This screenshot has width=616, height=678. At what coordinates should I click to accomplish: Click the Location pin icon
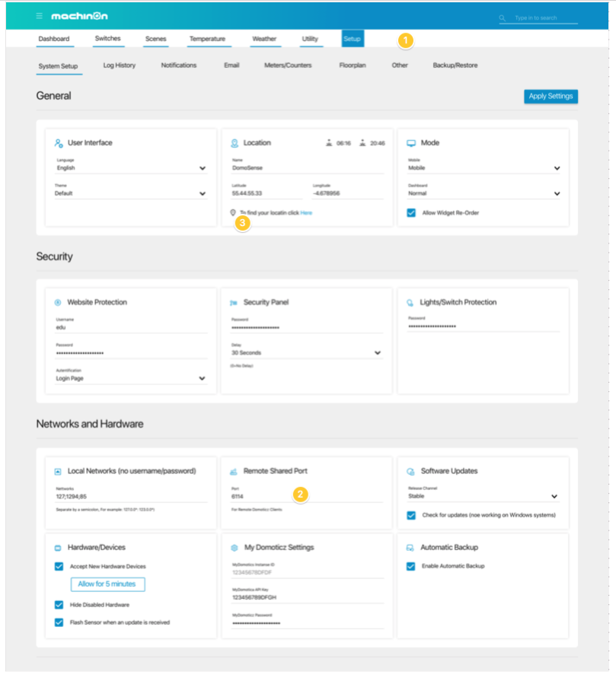pos(235,143)
